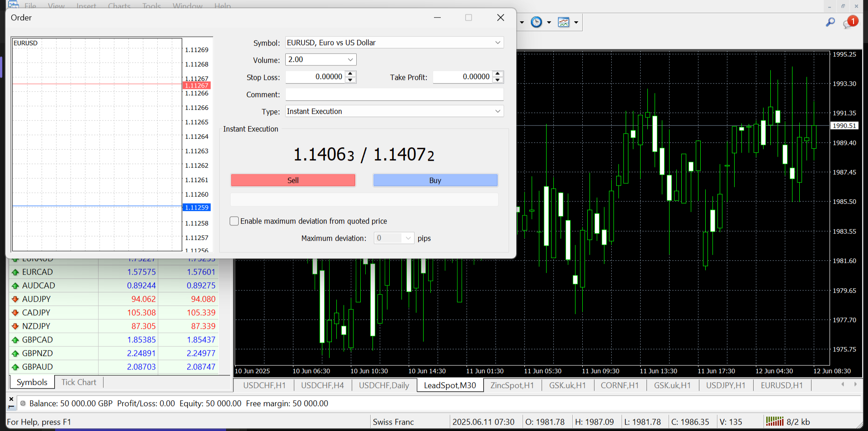Open the Volume dropdown

click(x=350, y=60)
